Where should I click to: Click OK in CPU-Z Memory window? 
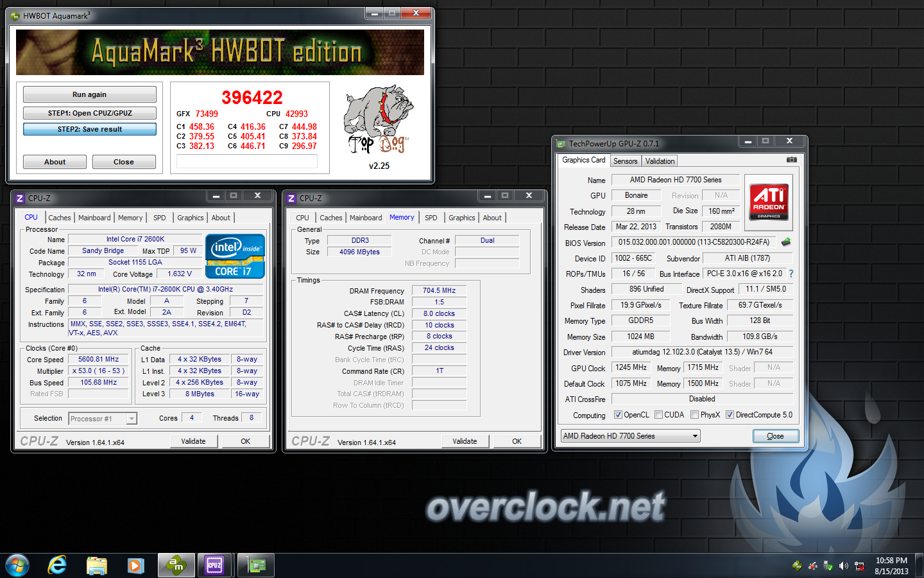[517, 441]
